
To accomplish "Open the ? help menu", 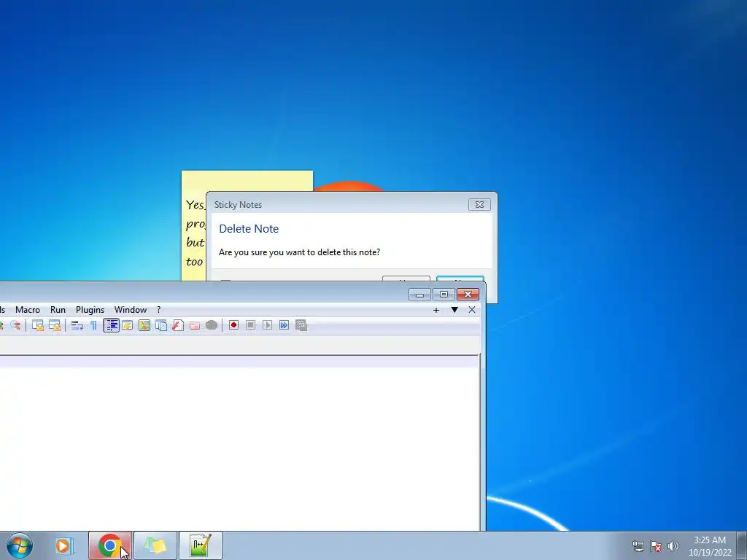I will tap(158, 309).
